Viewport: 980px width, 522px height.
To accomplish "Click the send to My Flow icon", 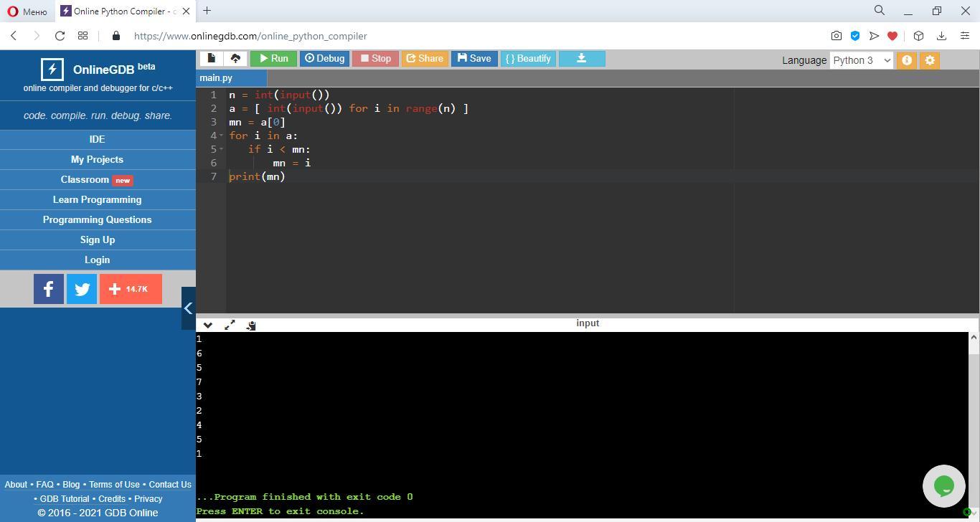I will point(874,36).
